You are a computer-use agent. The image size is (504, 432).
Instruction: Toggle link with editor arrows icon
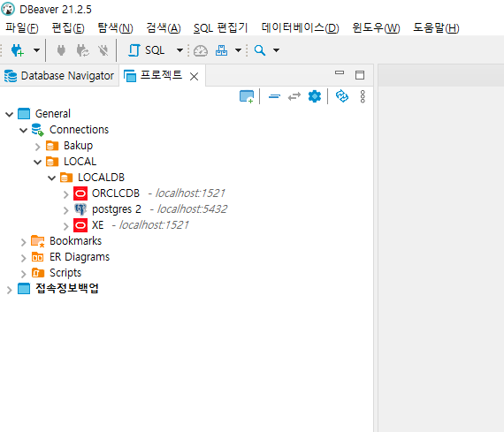click(294, 96)
